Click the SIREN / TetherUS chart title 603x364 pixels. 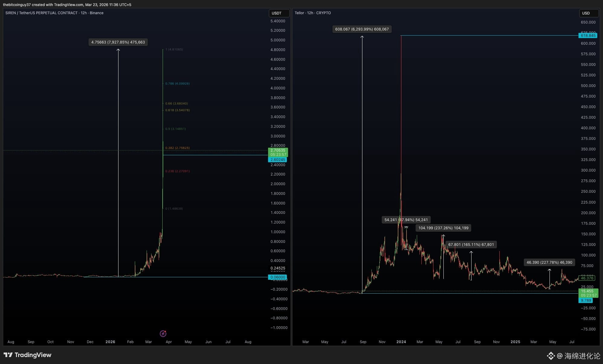54,13
